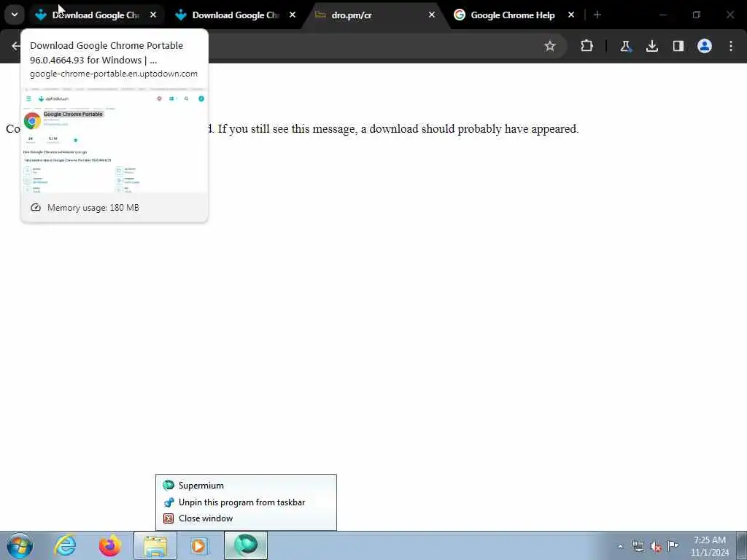Open the three-dot browser menu
747x560 pixels.
(x=731, y=46)
